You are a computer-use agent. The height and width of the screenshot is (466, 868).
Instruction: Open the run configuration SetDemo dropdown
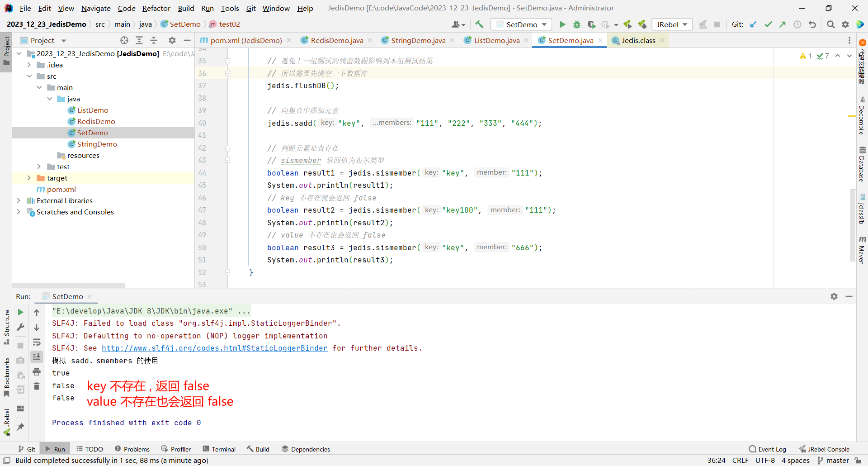[x=521, y=24]
